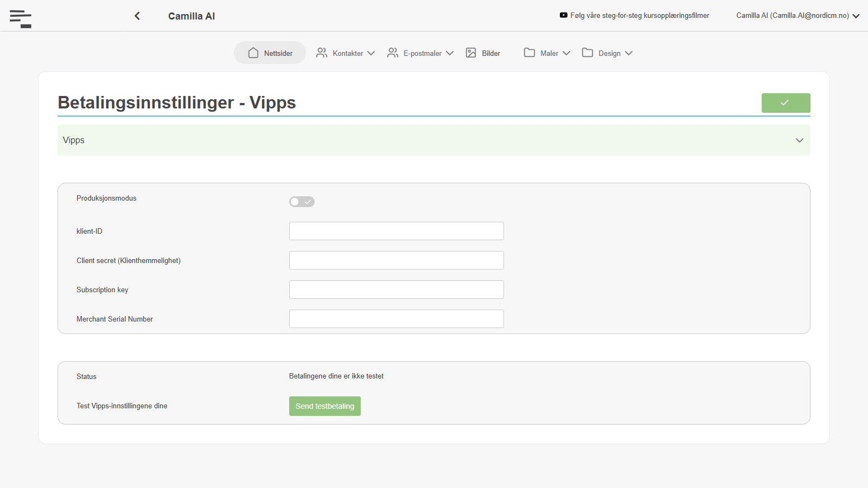The image size is (868, 488).
Task: Click the 'Test Vipps-innstillingene dine' label
Action: [x=122, y=406]
